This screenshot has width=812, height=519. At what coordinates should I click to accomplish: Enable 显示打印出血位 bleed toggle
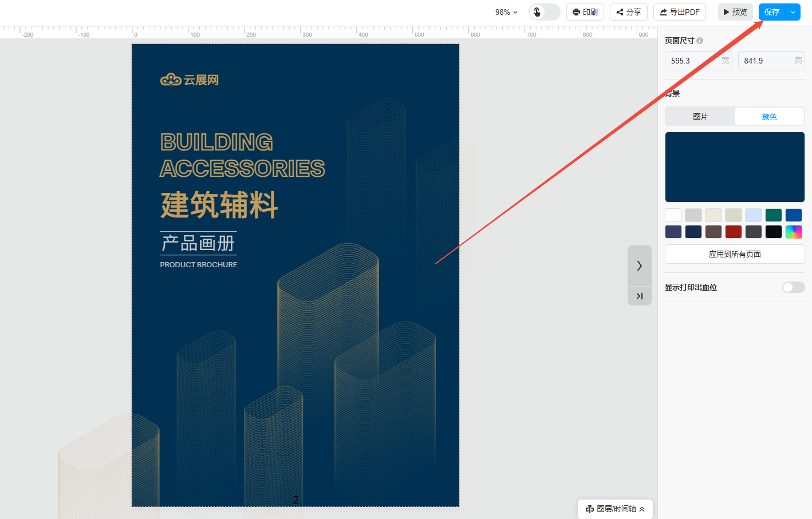click(793, 287)
